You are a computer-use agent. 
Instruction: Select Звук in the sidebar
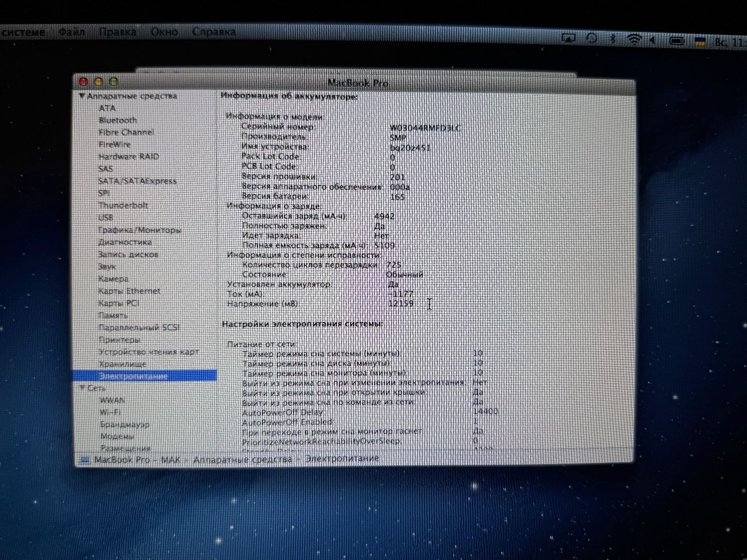pos(107,266)
